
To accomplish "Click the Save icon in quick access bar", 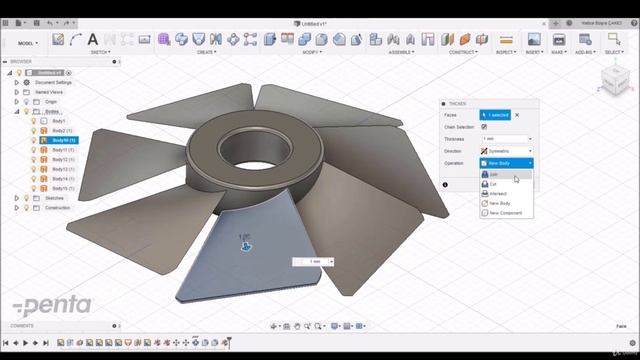I will (x=36, y=23).
